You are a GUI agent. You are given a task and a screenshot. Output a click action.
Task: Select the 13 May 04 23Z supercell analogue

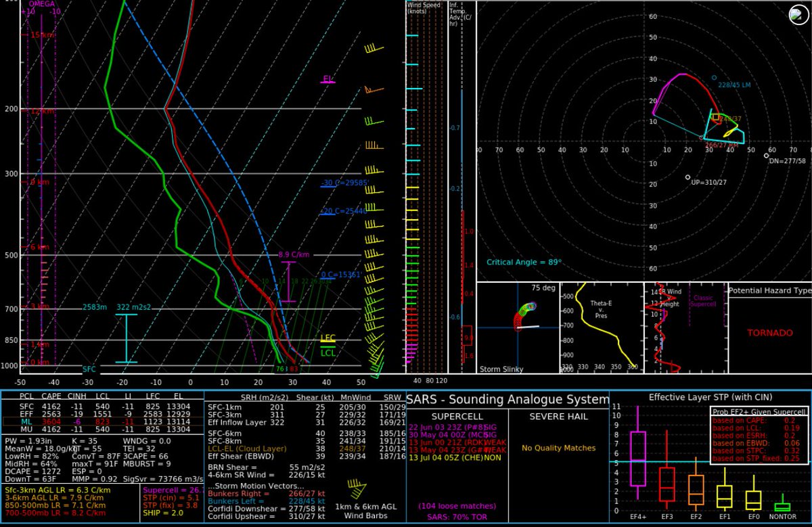tap(456, 450)
